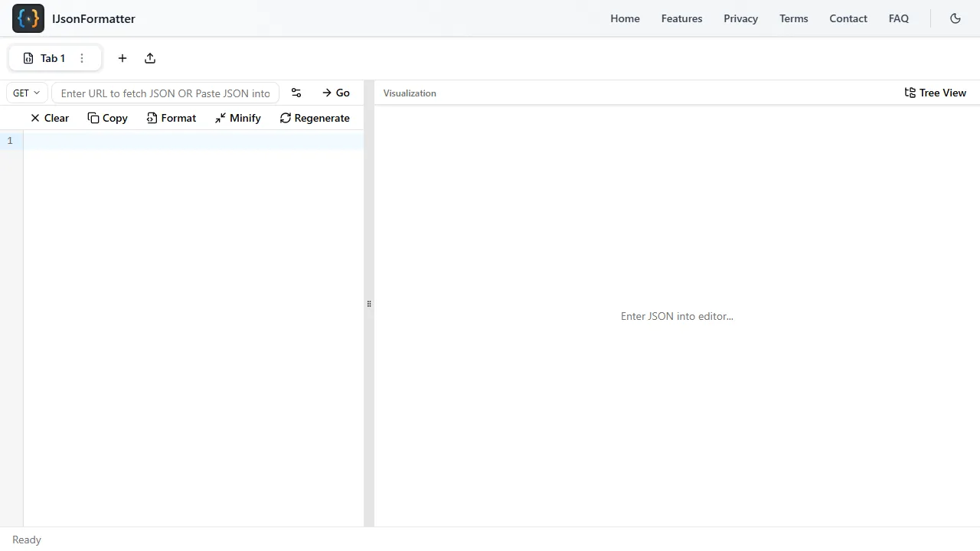The height and width of the screenshot is (551, 980).
Task: Toggle dark mode with the moon icon
Action: click(955, 18)
